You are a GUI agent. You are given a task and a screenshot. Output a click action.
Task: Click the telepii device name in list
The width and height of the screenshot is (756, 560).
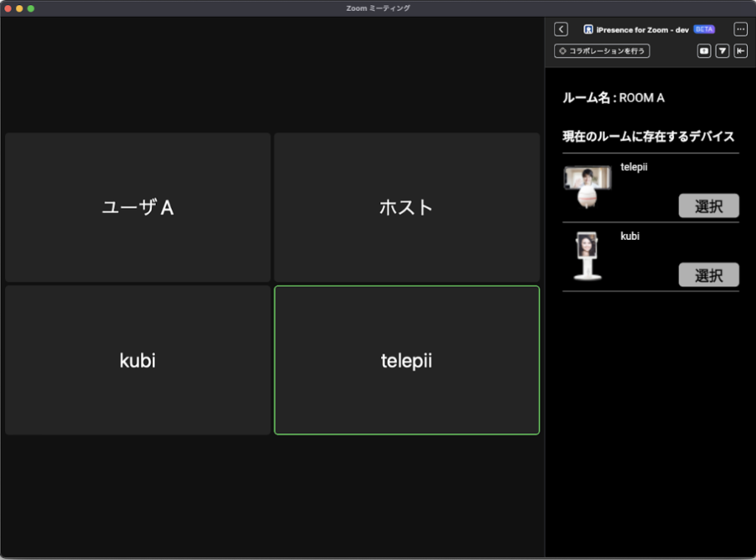[x=633, y=167]
